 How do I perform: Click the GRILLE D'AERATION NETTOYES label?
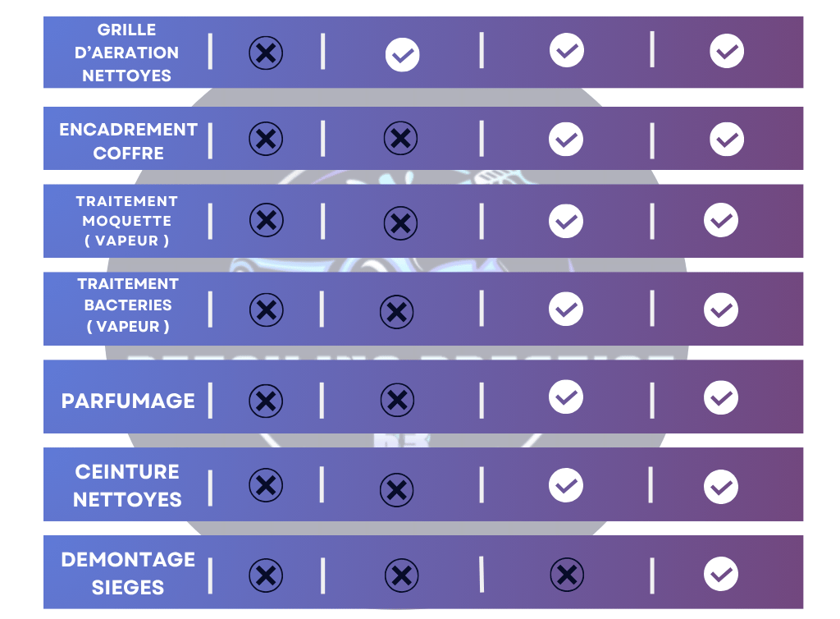(x=127, y=53)
